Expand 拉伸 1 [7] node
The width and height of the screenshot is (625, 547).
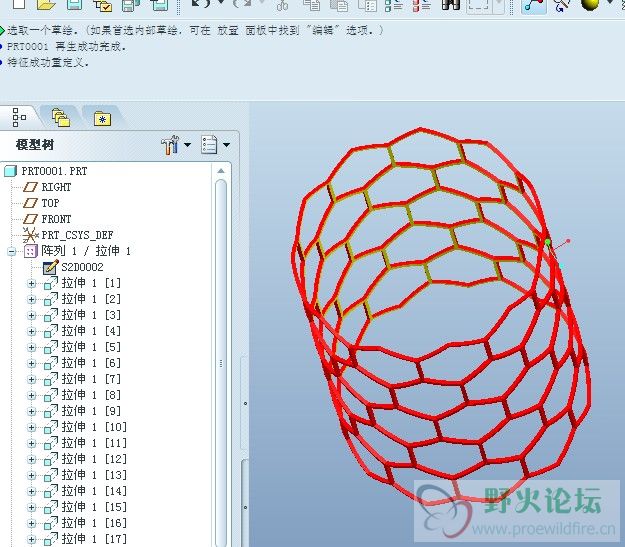coord(31,380)
